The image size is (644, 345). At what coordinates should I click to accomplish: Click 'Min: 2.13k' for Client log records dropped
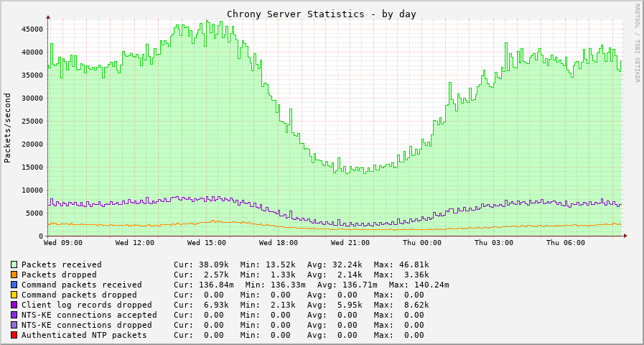tap(268, 305)
